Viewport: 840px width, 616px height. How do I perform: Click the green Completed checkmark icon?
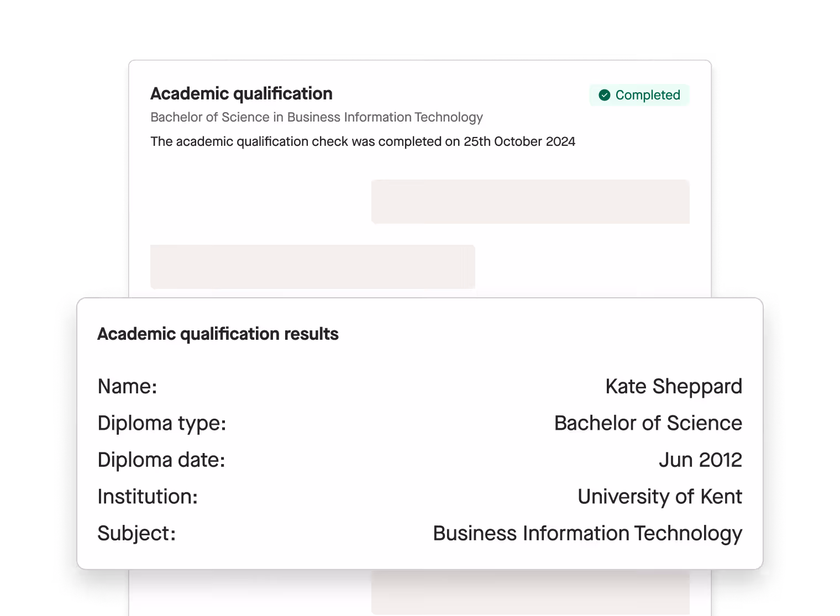click(x=605, y=95)
